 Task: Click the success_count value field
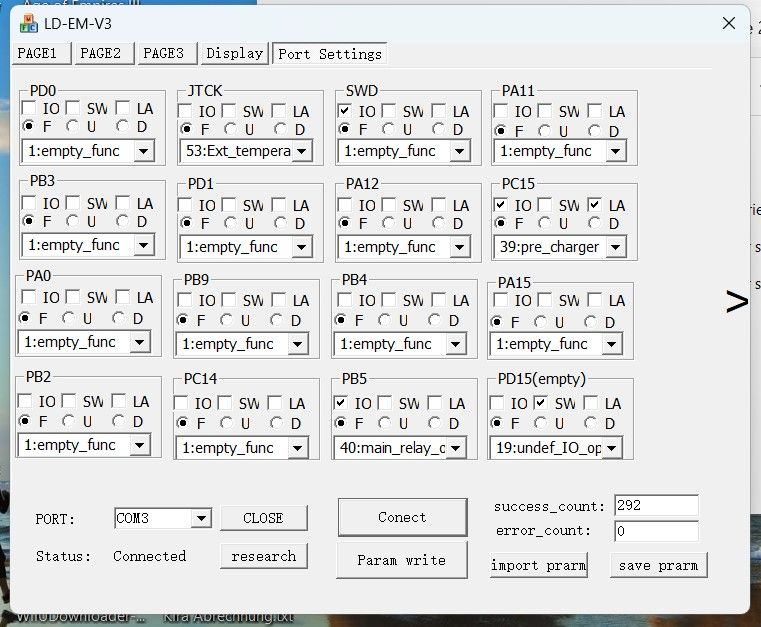pos(655,506)
